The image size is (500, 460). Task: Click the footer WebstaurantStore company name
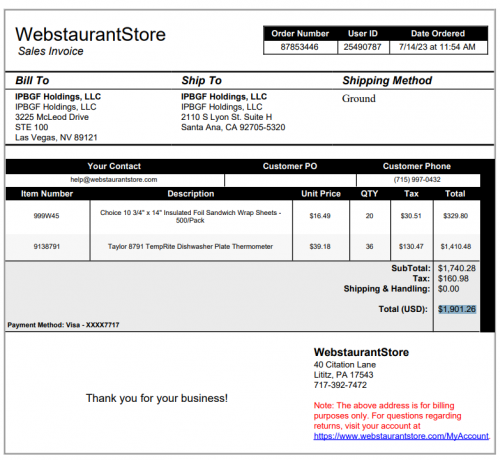point(361,352)
